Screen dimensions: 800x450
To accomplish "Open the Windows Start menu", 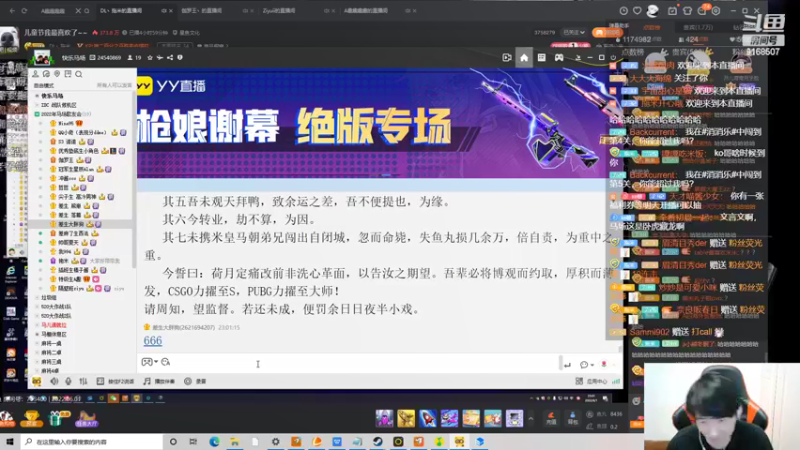I will tap(10, 441).
